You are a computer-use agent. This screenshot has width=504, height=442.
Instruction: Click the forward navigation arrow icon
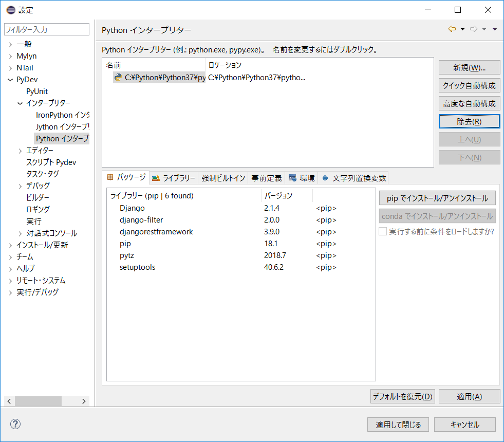coord(474,29)
